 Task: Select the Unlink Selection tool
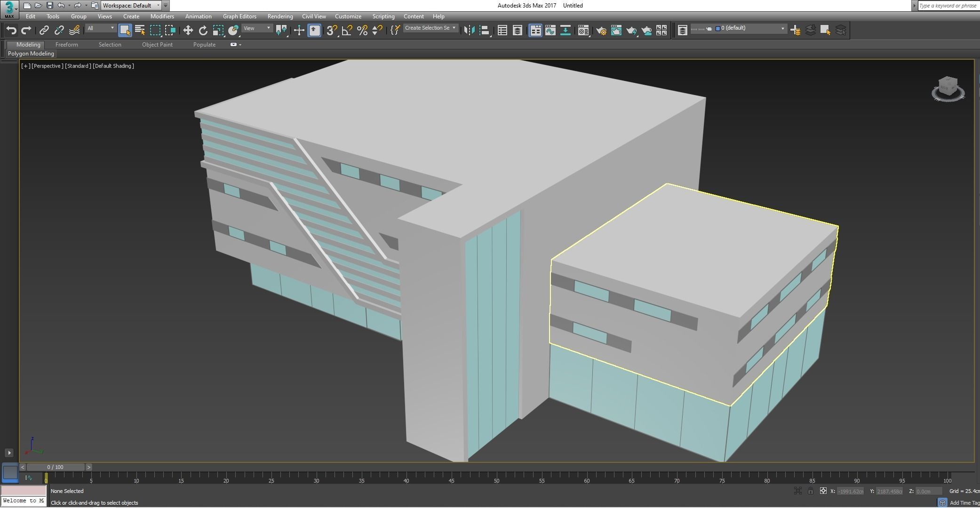tap(59, 30)
